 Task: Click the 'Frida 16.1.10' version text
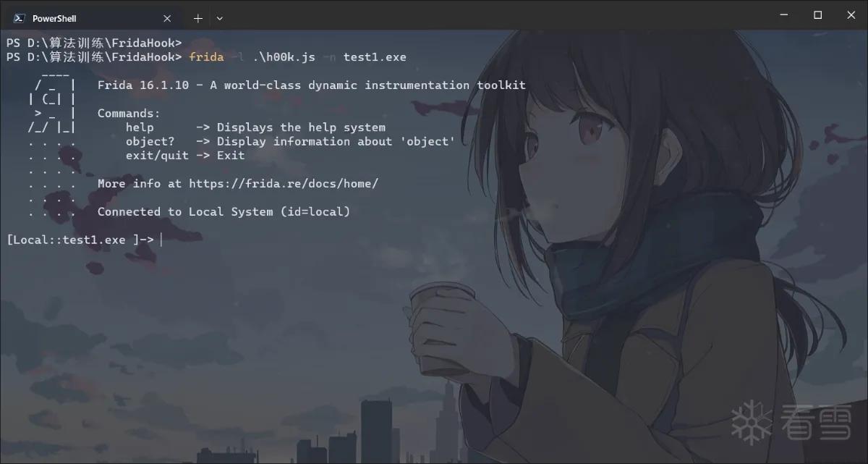(143, 85)
